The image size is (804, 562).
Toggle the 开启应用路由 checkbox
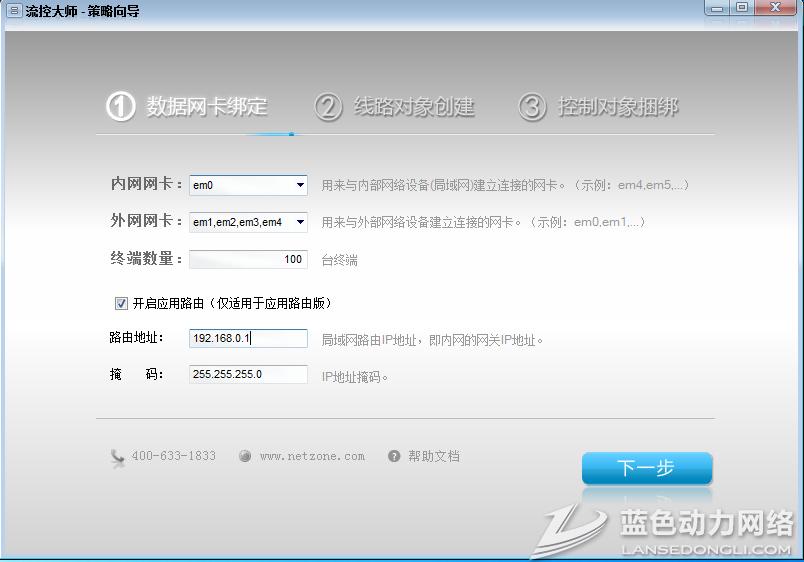point(122,303)
